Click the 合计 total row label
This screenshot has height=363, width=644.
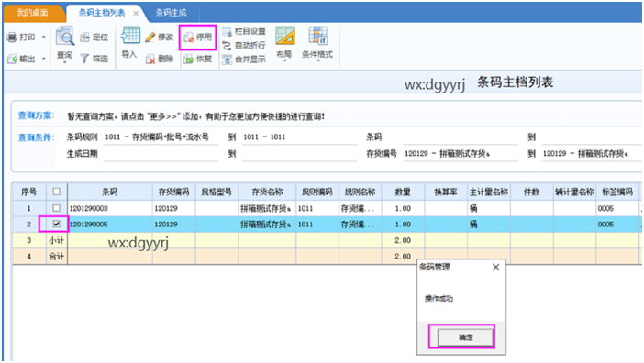point(56,257)
